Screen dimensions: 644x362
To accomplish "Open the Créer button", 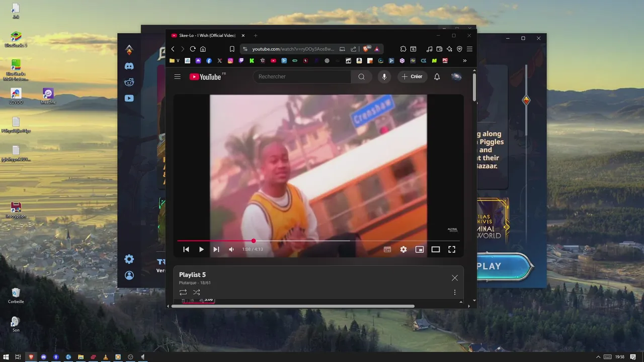I will point(412,76).
